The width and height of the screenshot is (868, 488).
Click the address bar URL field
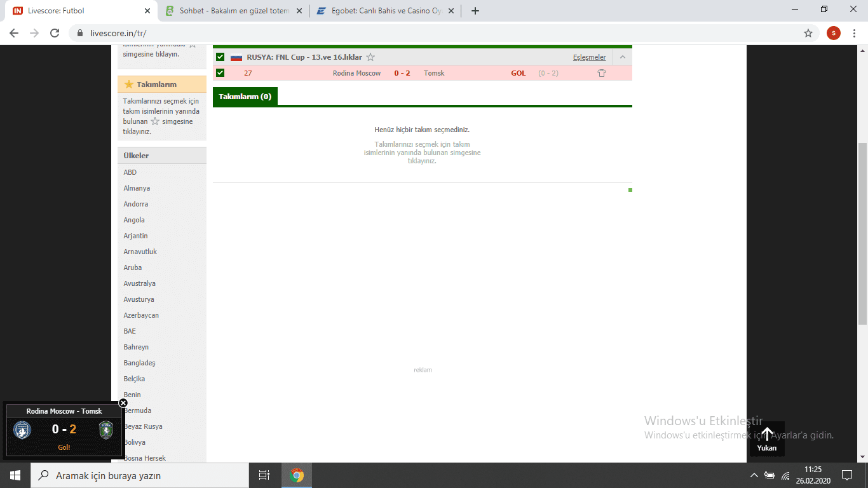pyautogui.click(x=445, y=33)
